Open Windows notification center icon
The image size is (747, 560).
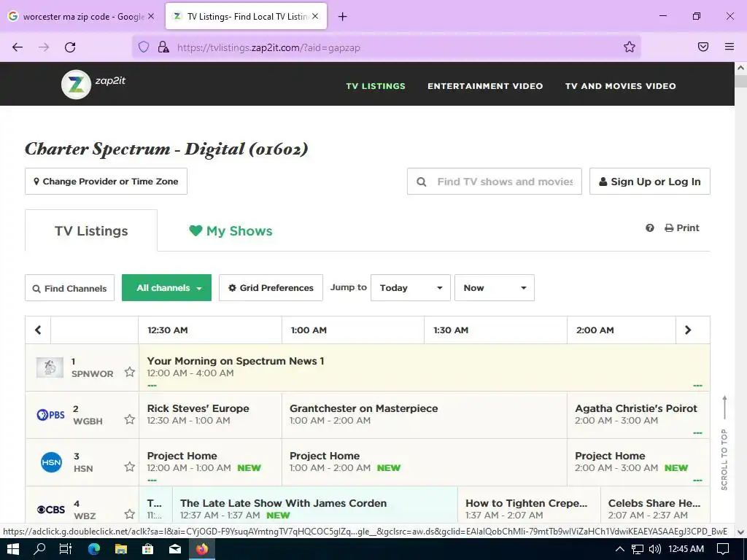[x=723, y=549]
